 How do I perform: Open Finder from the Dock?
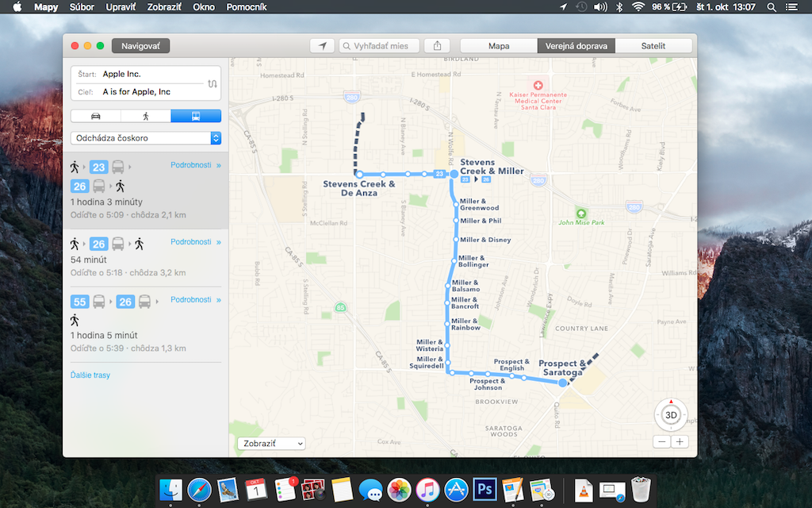click(x=171, y=489)
